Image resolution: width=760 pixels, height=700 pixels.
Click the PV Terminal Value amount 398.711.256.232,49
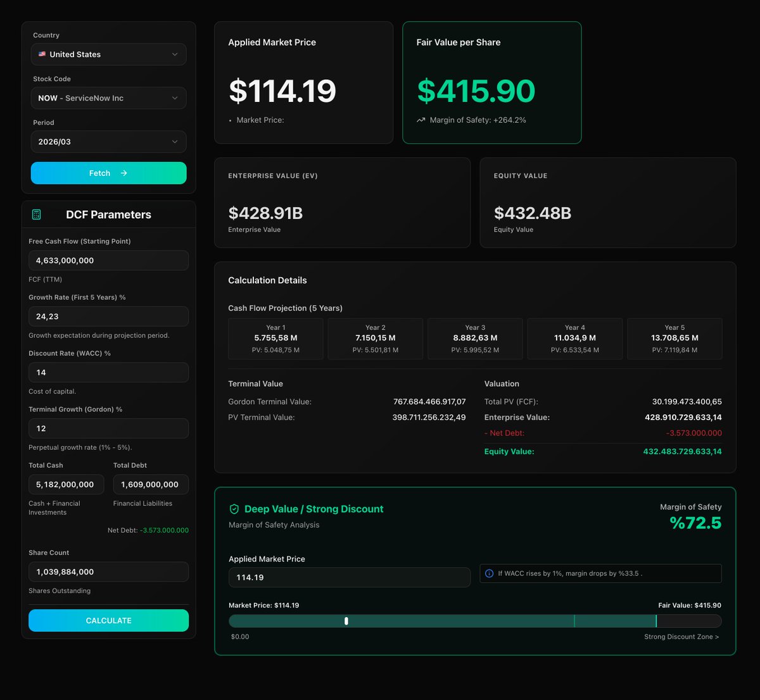[x=429, y=418]
